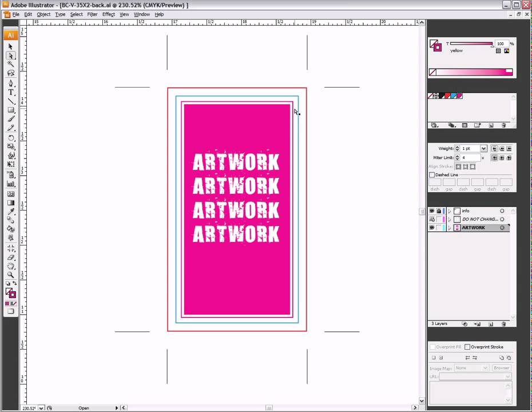The width and height of the screenshot is (532, 412).
Task: Select the Rotate tool
Action: click(x=10, y=138)
